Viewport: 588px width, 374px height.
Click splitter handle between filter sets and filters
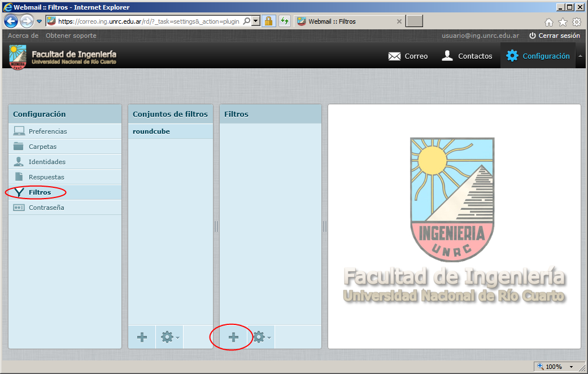coord(216,227)
